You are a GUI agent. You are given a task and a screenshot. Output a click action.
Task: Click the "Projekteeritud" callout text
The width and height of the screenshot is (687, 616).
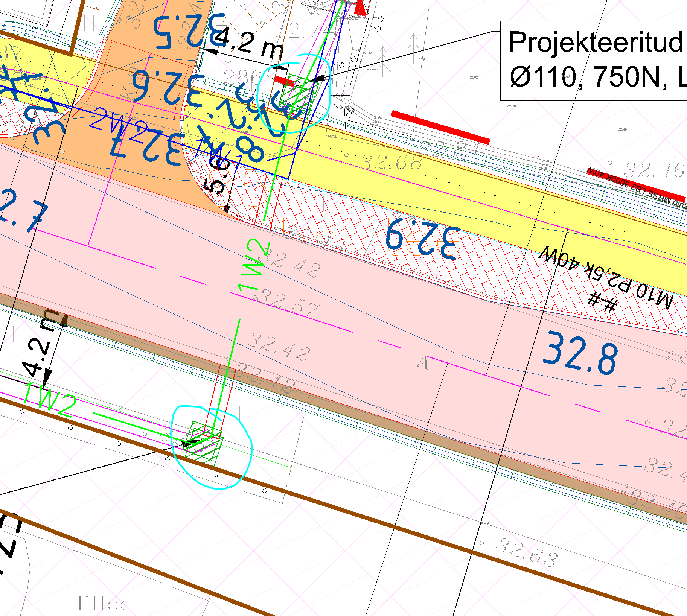(x=596, y=42)
